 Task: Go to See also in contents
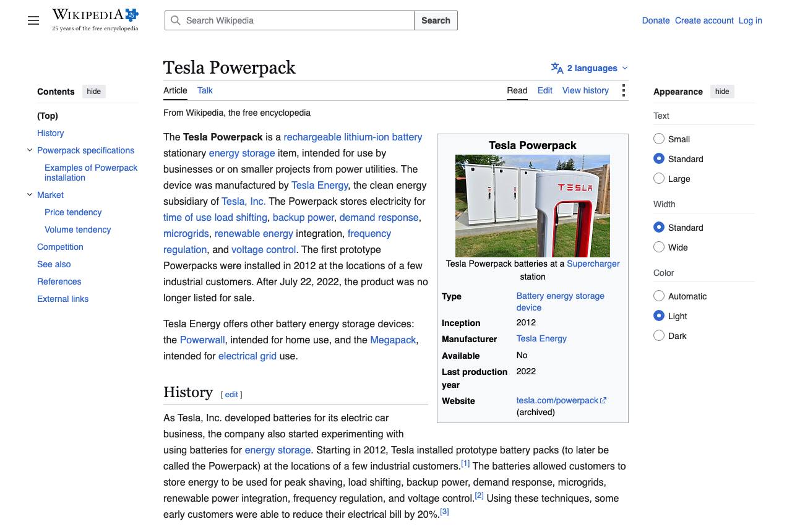[x=54, y=264]
